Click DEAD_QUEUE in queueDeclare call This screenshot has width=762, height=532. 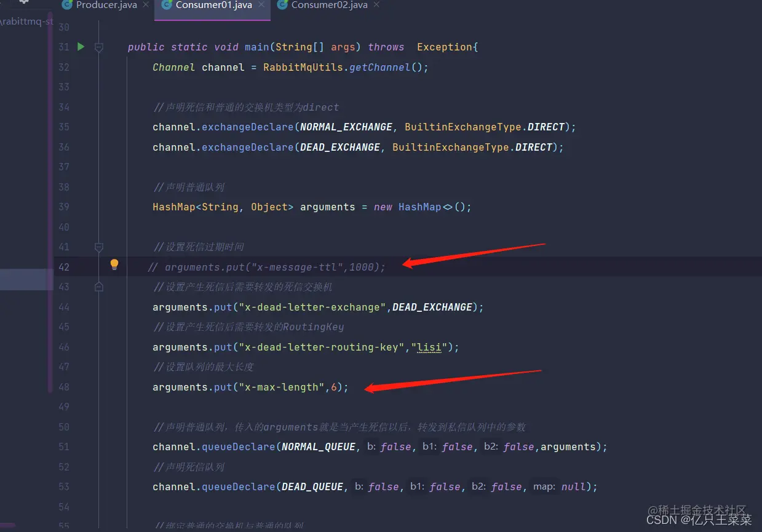point(312,486)
